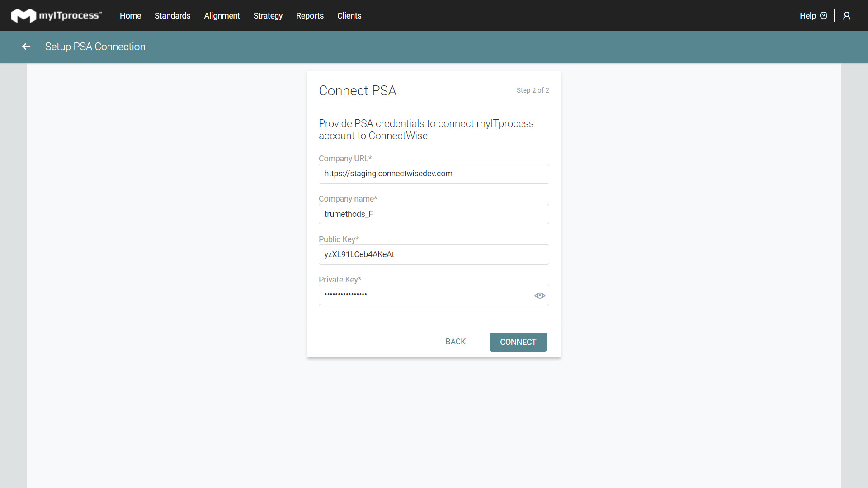Viewport: 868px width, 488px height.
Task: Open the Home menu
Action: (x=130, y=16)
